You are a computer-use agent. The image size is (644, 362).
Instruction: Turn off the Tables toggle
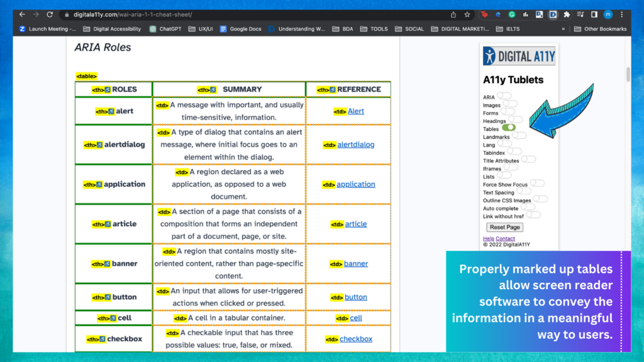508,128
